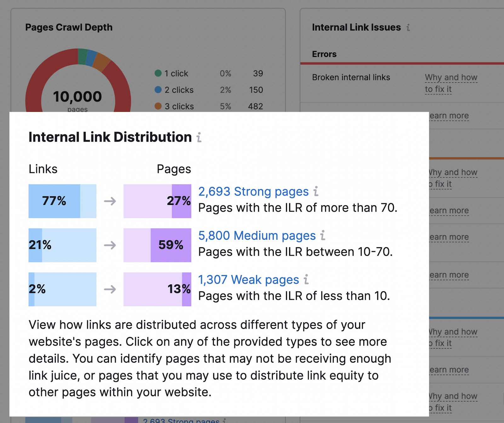The width and height of the screenshot is (504, 423).
Task: Open the 2,693 Strong pages link
Action: (253, 192)
